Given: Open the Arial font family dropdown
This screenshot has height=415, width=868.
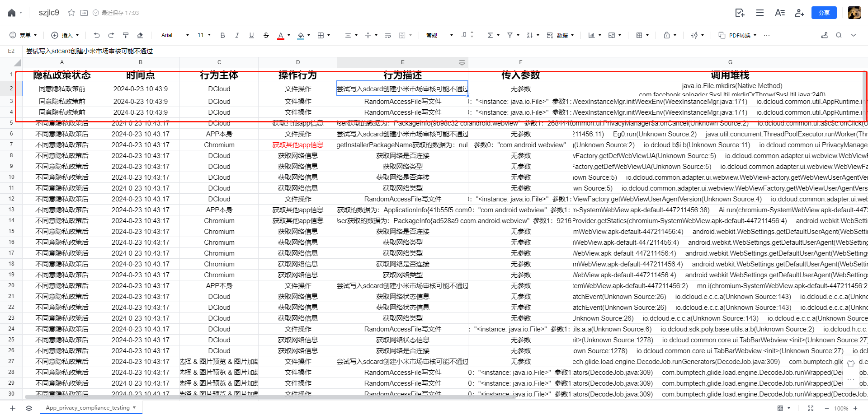Looking at the screenshot, I should (175, 35).
